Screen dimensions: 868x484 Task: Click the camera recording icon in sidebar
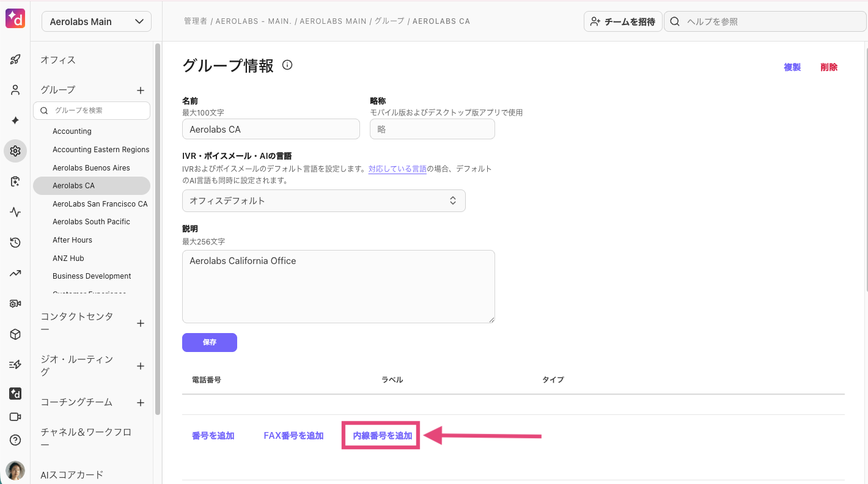(x=15, y=304)
